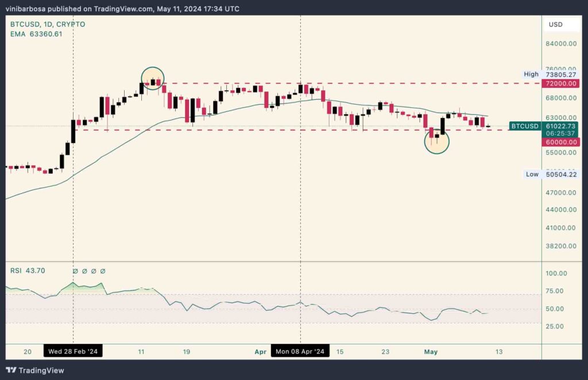
Task: Open the USD currency selector
Action: (x=556, y=24)
